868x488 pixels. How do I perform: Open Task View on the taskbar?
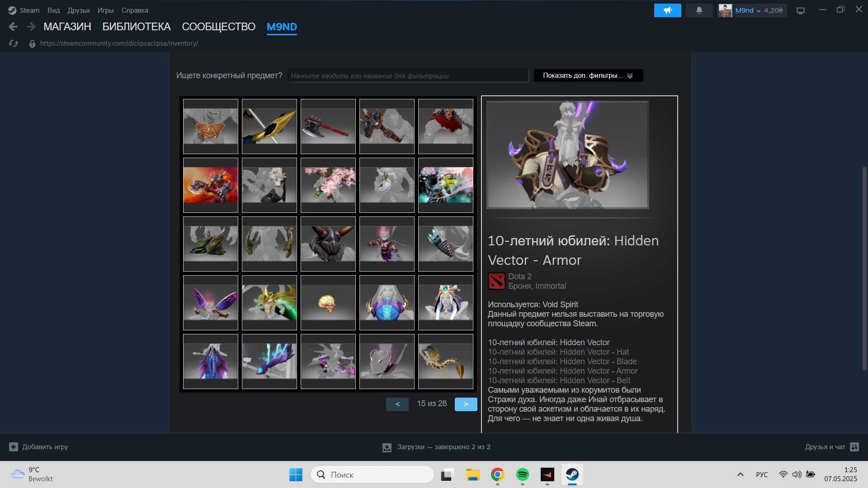(447, 474)
